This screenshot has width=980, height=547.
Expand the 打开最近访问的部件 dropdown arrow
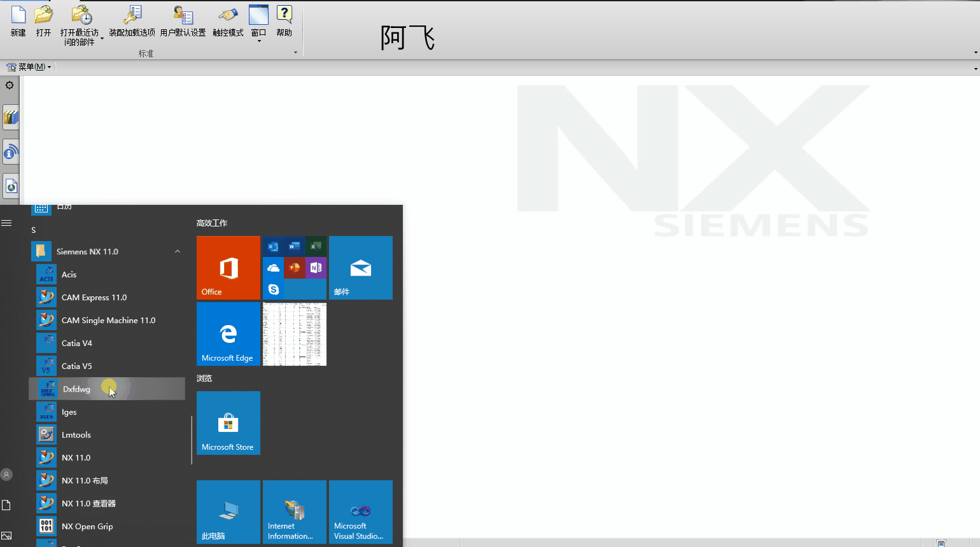coord(102,38)
